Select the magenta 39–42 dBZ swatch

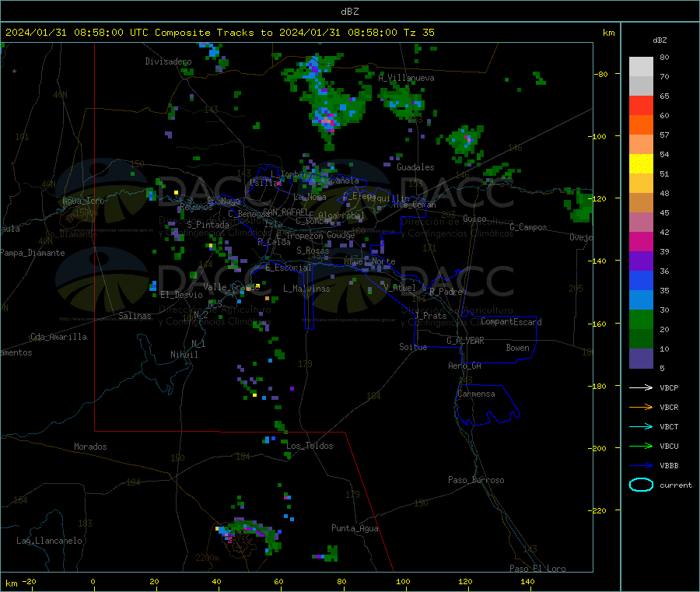[x=641, y=241]
